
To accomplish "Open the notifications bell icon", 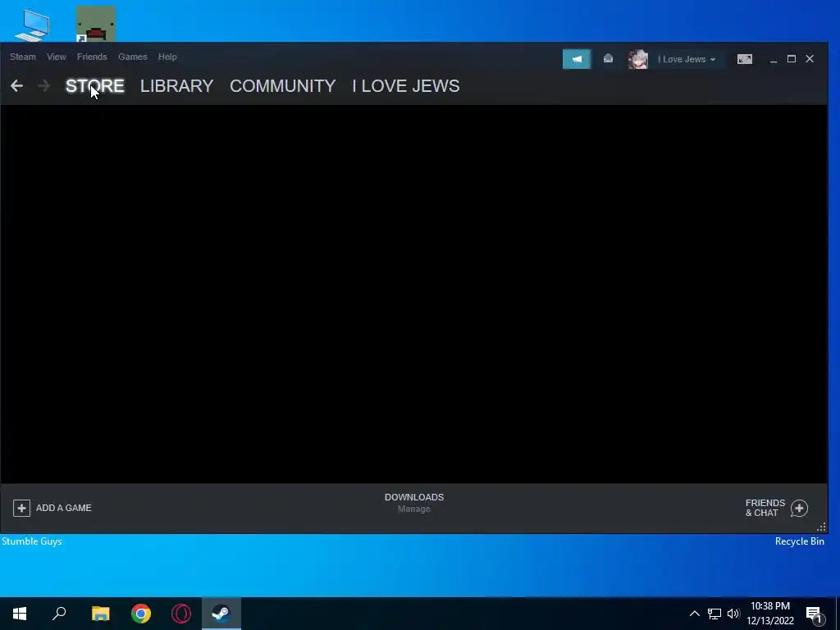I will pyautogui.click(x=608, y=59).
